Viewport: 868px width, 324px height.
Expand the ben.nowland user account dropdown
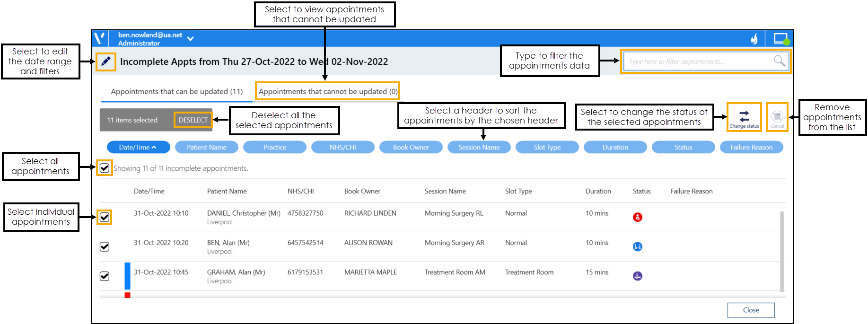190,39
